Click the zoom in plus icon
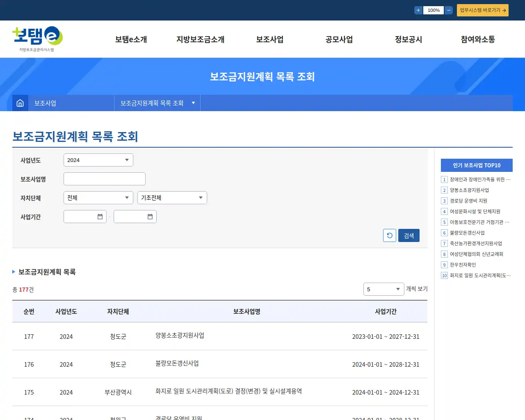This screenshot has width=525, height=420. coord(418,10)
